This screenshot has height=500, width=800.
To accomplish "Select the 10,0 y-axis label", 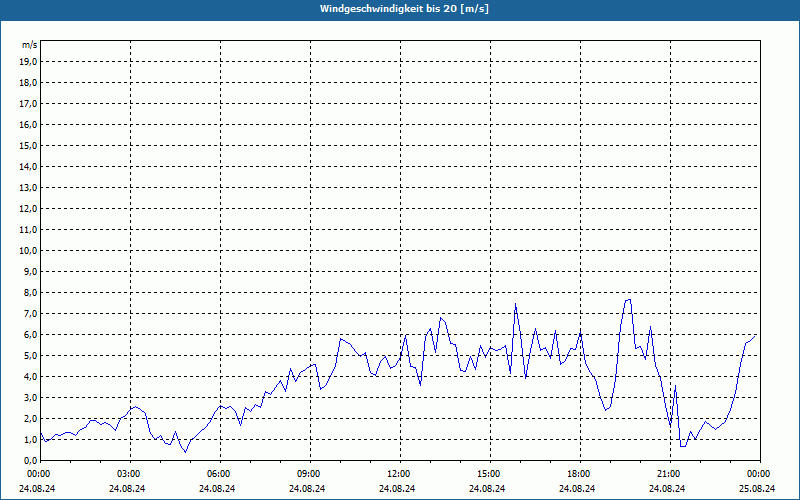I will (28, 251).
